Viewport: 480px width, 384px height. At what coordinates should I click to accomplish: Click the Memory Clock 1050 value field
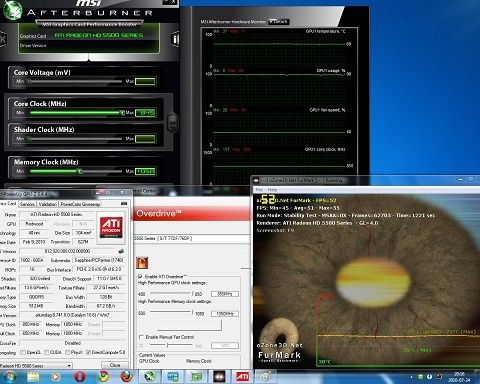coord(145,171)
